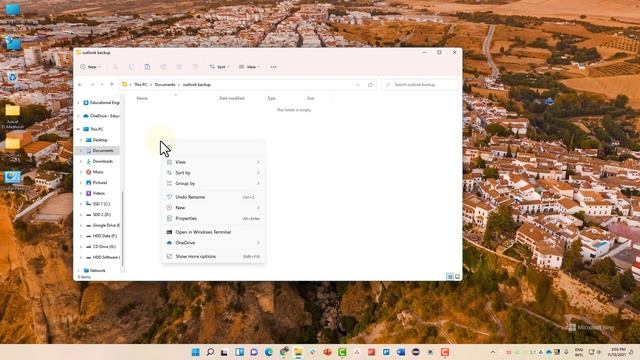Open the address bar history dropdown

[x=358, y=85]
